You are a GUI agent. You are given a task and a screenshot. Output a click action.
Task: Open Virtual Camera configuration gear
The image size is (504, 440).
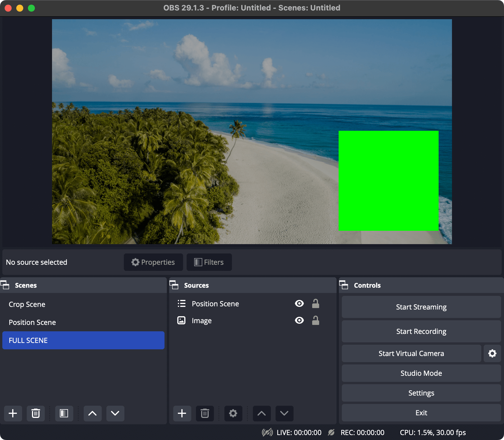(x=492, y=353)
